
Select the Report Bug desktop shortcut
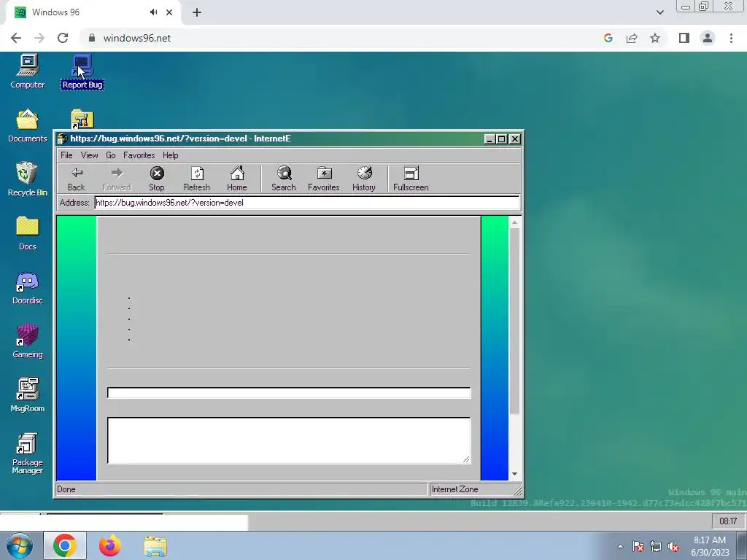(82, 71)
